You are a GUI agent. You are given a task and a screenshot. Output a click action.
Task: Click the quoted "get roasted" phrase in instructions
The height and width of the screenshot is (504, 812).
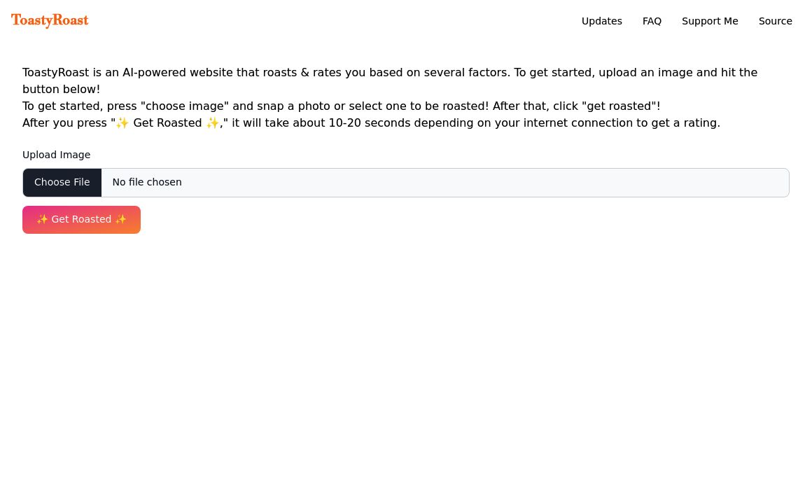coord(619,106)
